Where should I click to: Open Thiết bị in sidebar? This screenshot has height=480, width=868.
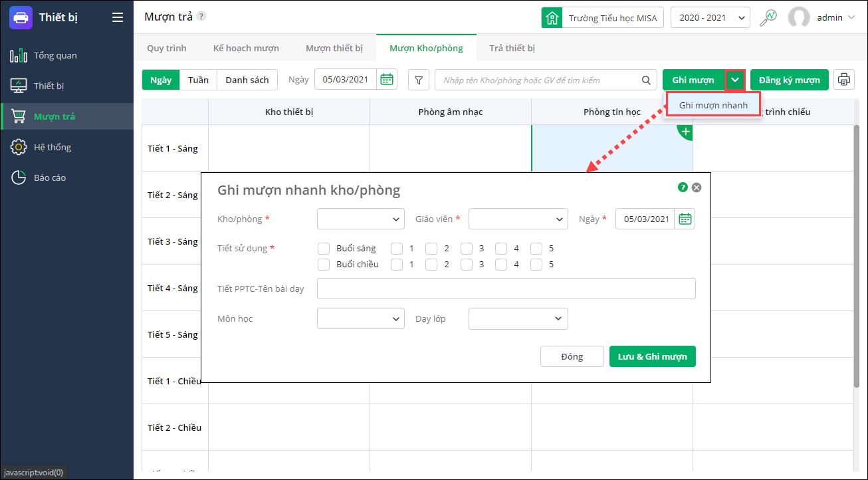pyautogui.click(x=66, y=86)
